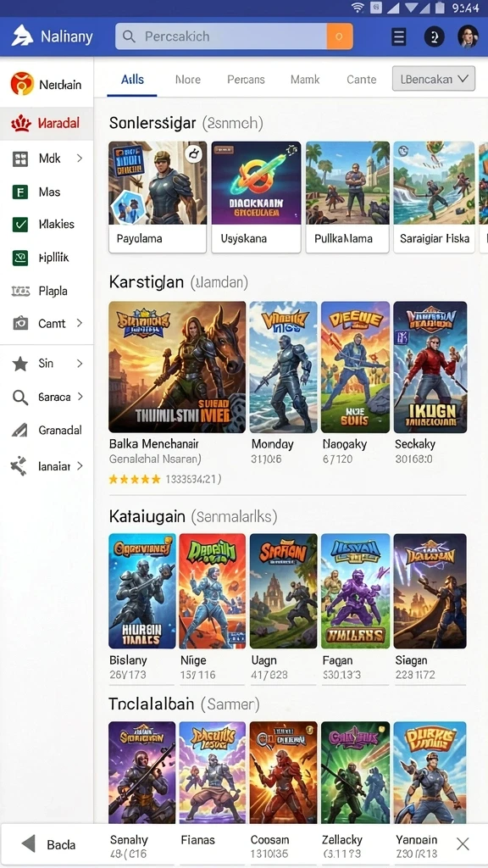Expand the Sin sidebar chevron
488x868 pixels.
[80, 364]
